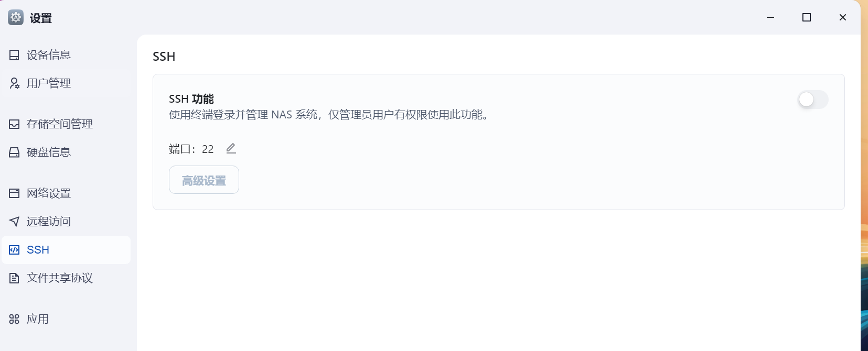Click the file sharing protocol document icon
This screenshot has height=351, width=868.
point(14,278)
